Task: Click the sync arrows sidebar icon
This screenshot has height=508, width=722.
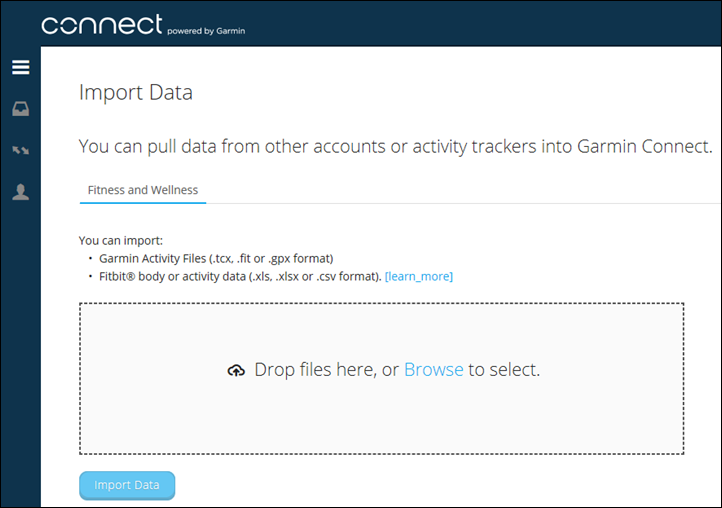Action: 20,151
